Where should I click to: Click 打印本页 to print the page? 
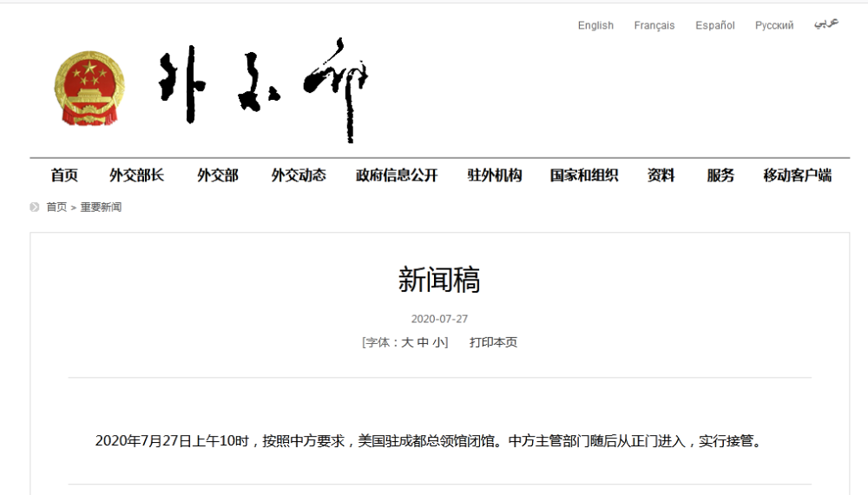coord(493,343)
